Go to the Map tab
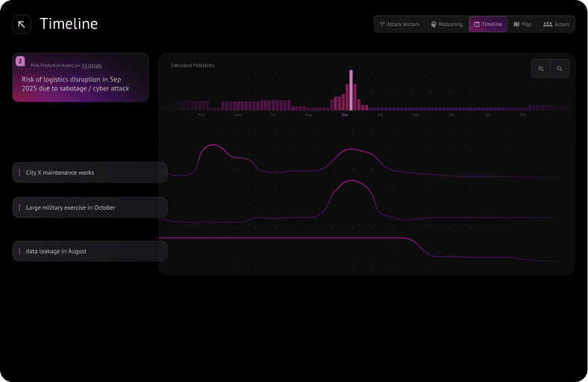 [x=522, y=25]
